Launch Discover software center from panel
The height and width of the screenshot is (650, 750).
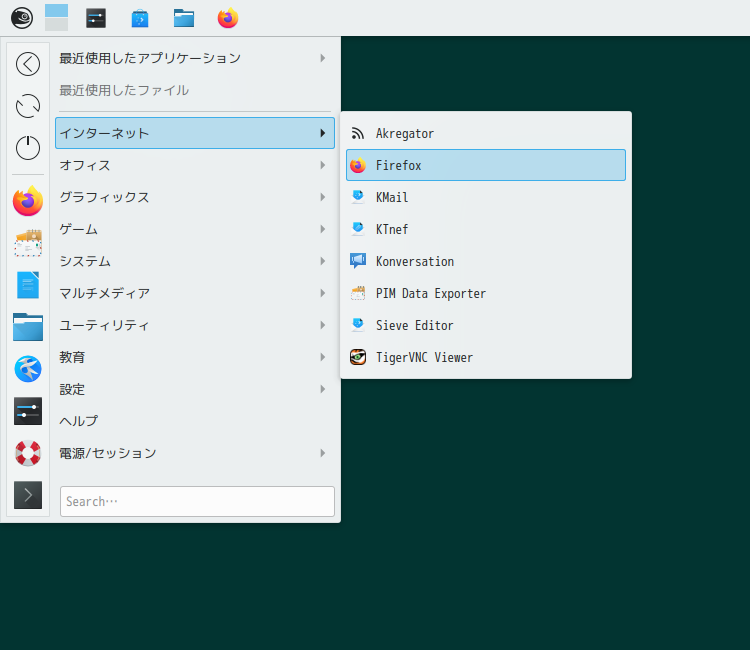point(140,18)
